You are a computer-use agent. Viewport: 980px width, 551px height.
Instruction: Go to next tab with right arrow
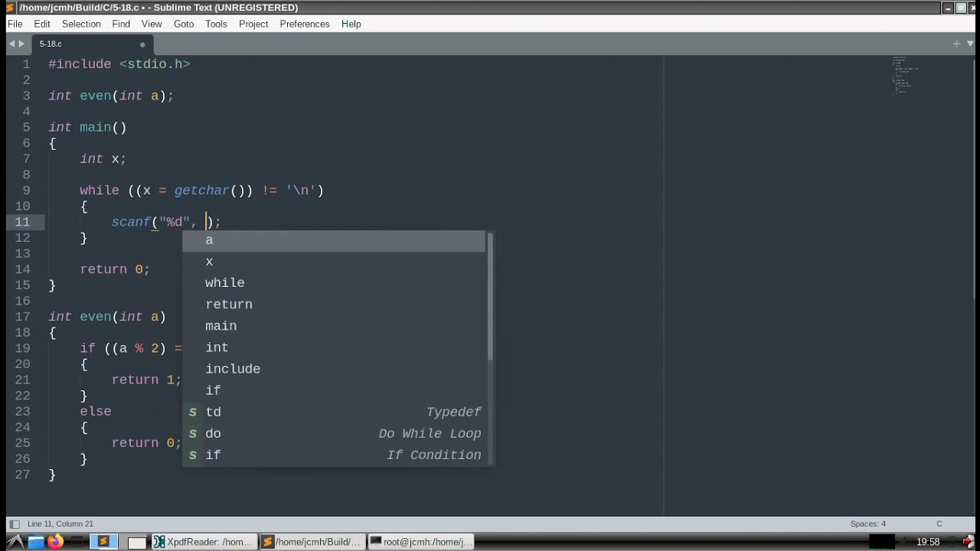(x=21, y=44)
